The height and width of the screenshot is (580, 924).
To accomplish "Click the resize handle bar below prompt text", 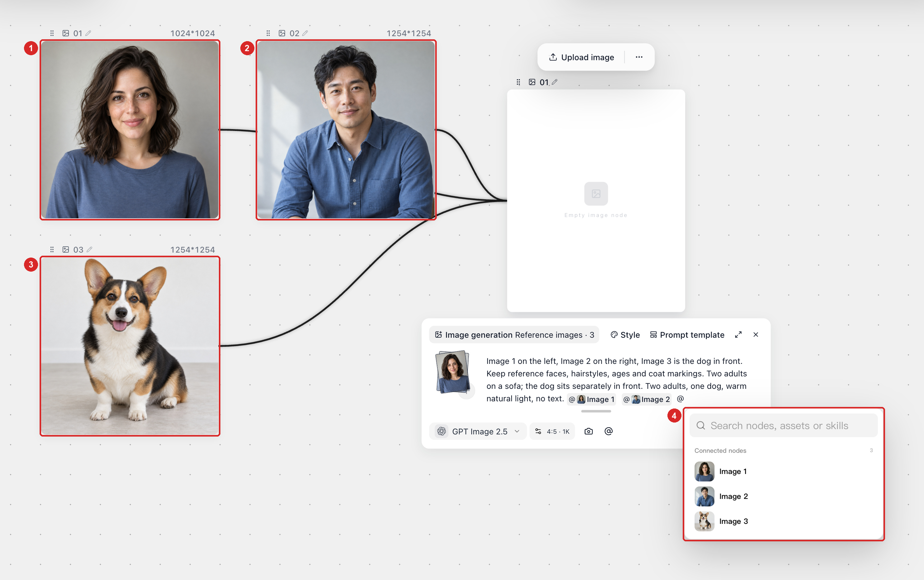I will point(596,411).
